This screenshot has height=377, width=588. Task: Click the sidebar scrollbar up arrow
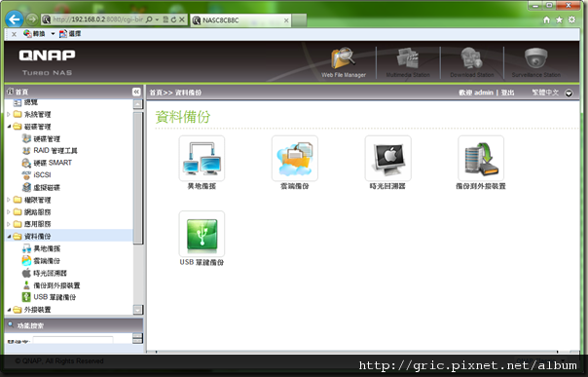(x=138, y=104)
